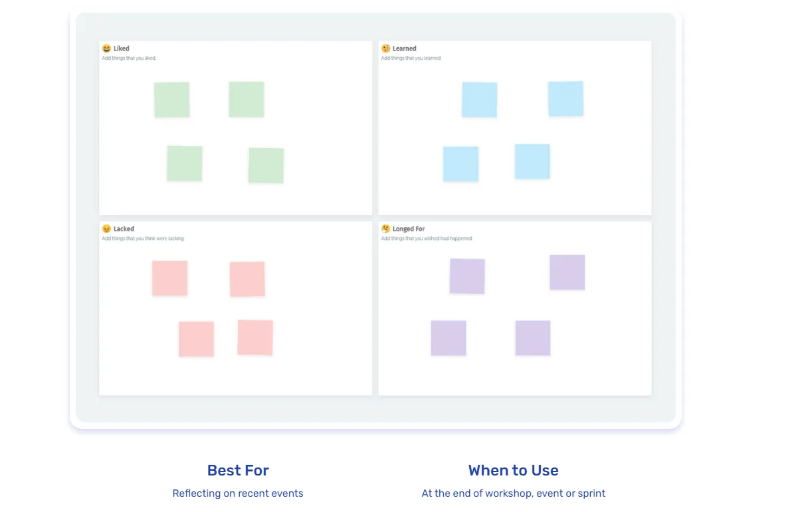
Task: Click 'Add things that you wished had happened' text
Action: pyautogui.click(x=427, y=238)
